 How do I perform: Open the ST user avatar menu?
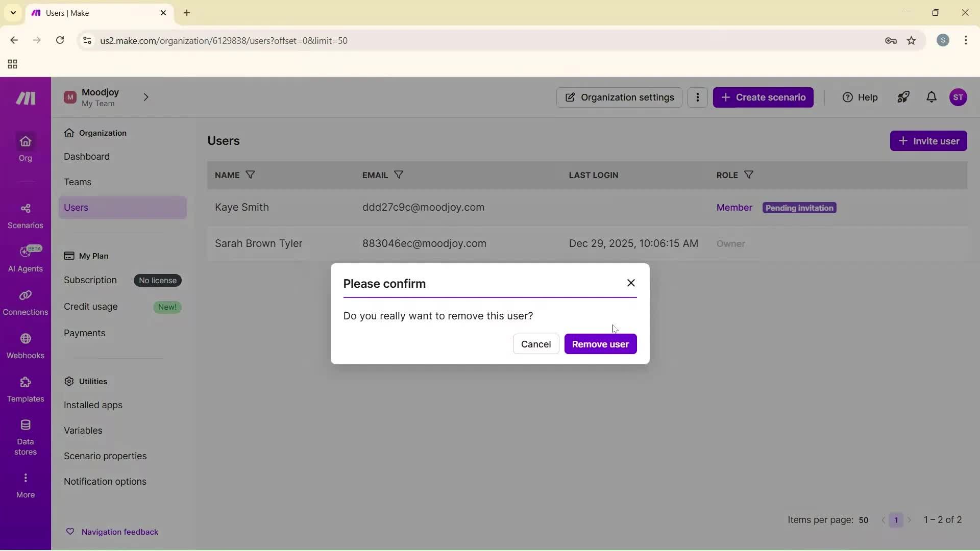tap(959, 97)
